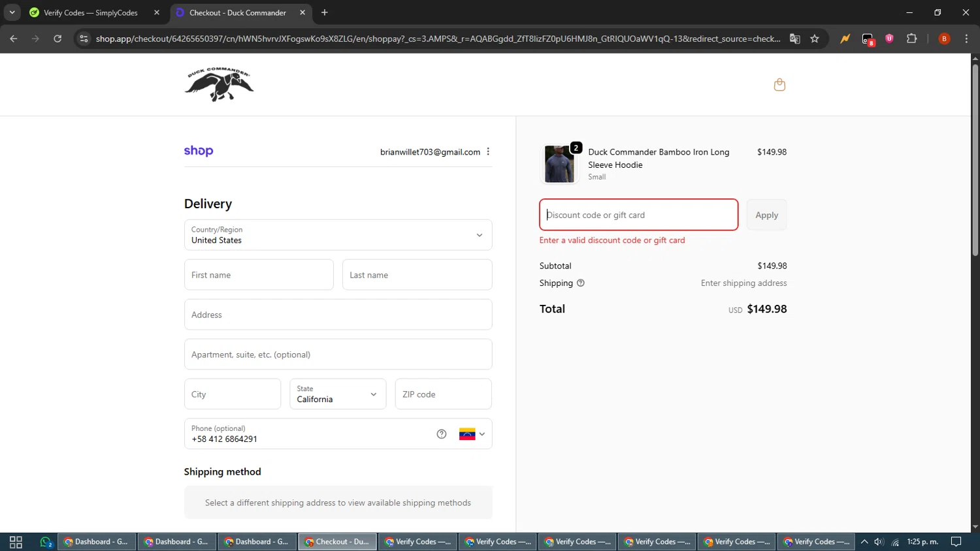Click the Shop Pay logo
Image resolution: width=980 pixels, height=551 pixels.
(x=199, y=151)
